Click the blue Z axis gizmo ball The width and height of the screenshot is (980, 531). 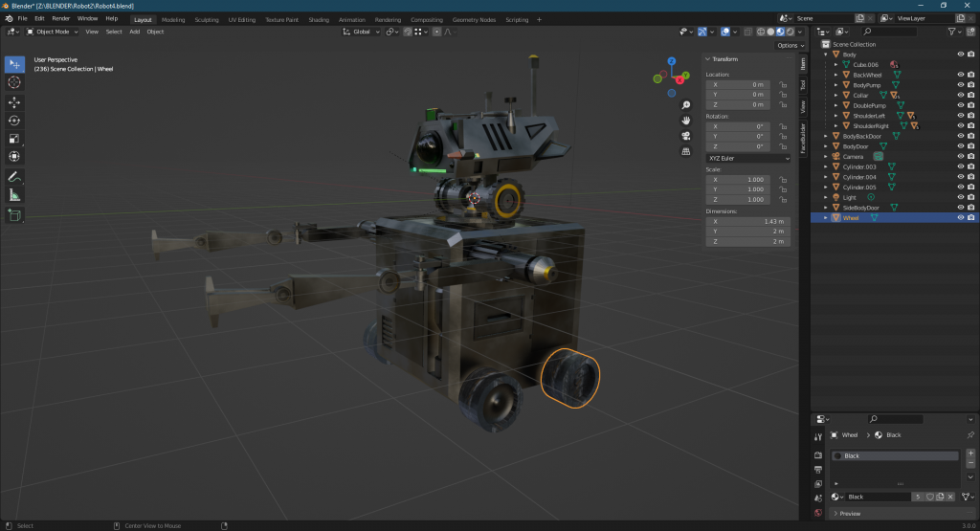(671, 61)
